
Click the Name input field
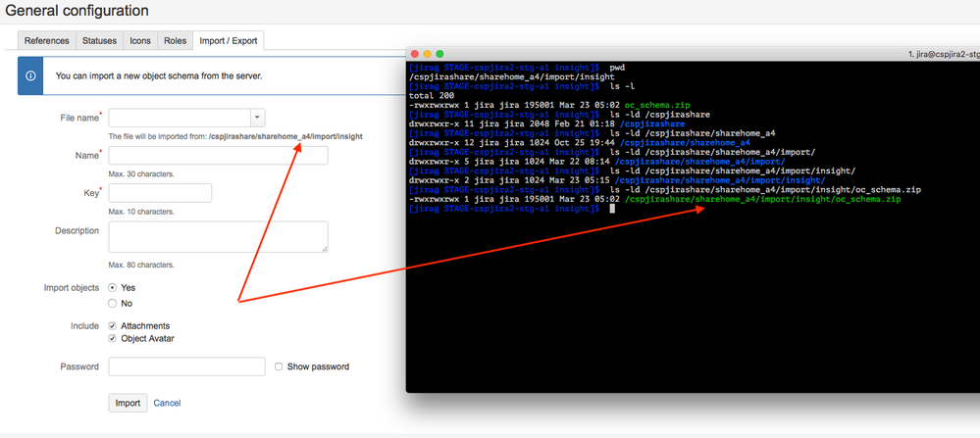point(218,156)
